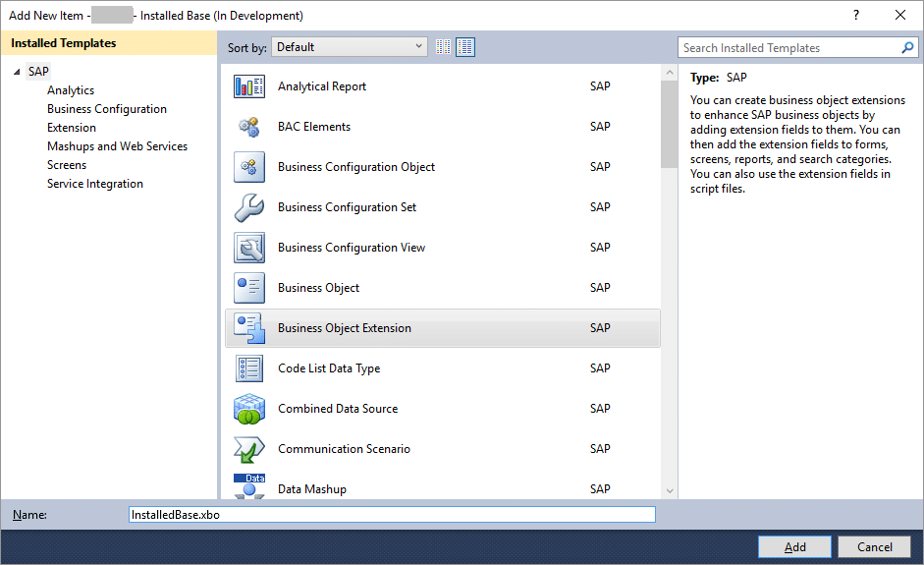The width and height of the screenshot is (924, 565).
Task: Cancel the Add New Item dialog
Action: (874, 547)
